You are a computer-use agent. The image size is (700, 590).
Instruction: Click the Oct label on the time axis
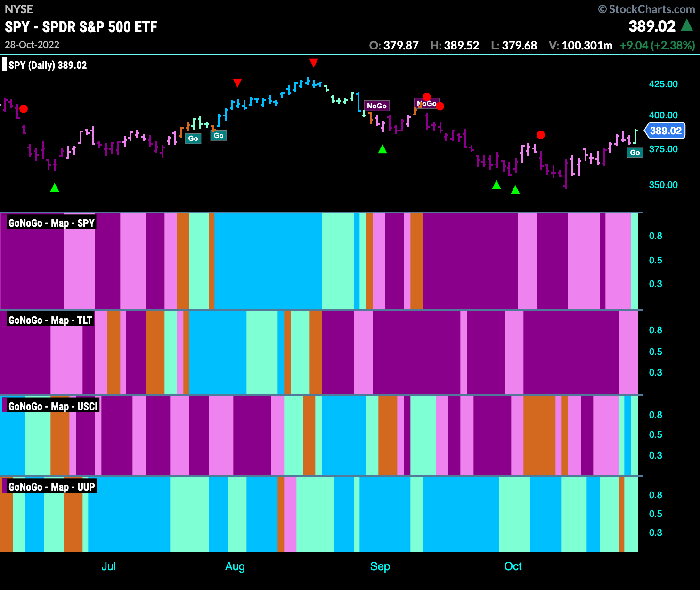513,566
